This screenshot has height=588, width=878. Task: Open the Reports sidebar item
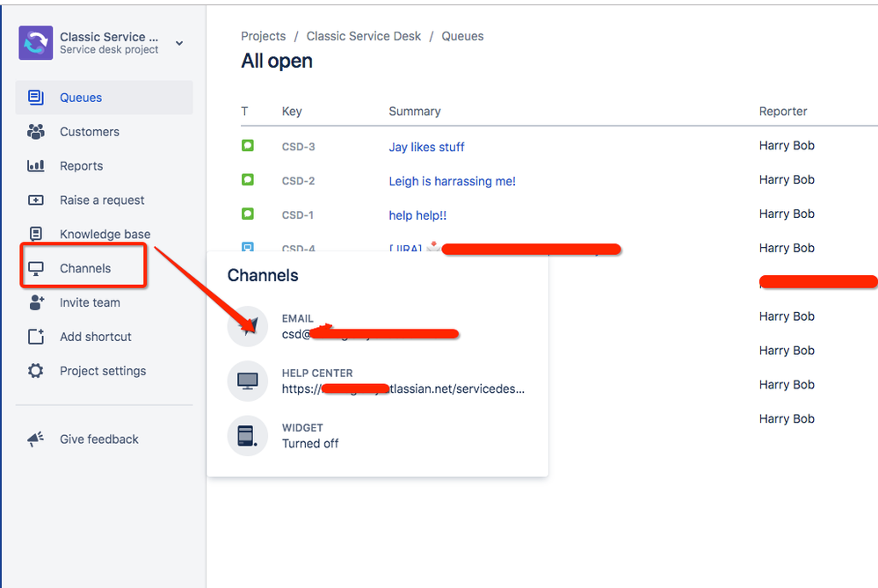pyautogui.click(x=105, y=166)
